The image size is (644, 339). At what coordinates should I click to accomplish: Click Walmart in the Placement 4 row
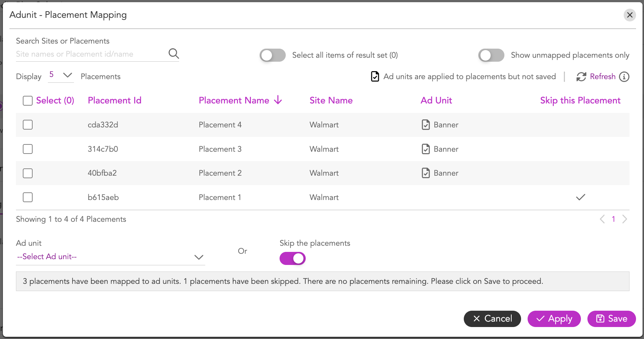[324, 124]
